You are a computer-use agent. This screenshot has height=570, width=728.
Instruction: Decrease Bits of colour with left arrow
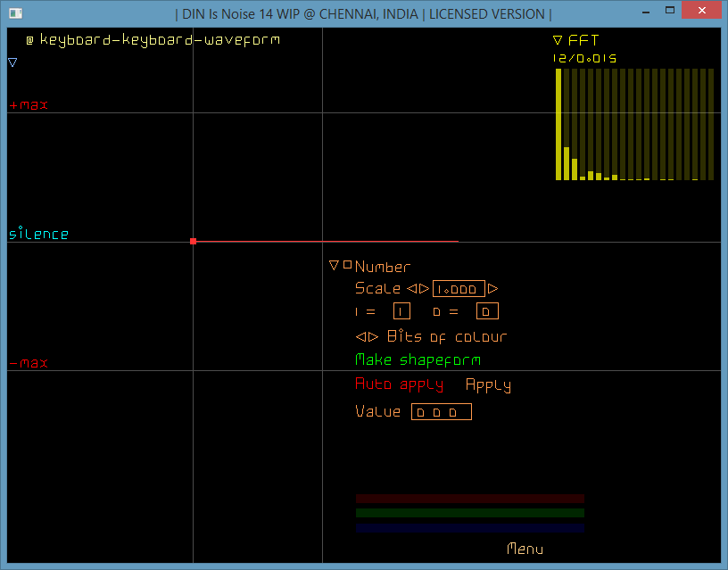tap(360, 336)
